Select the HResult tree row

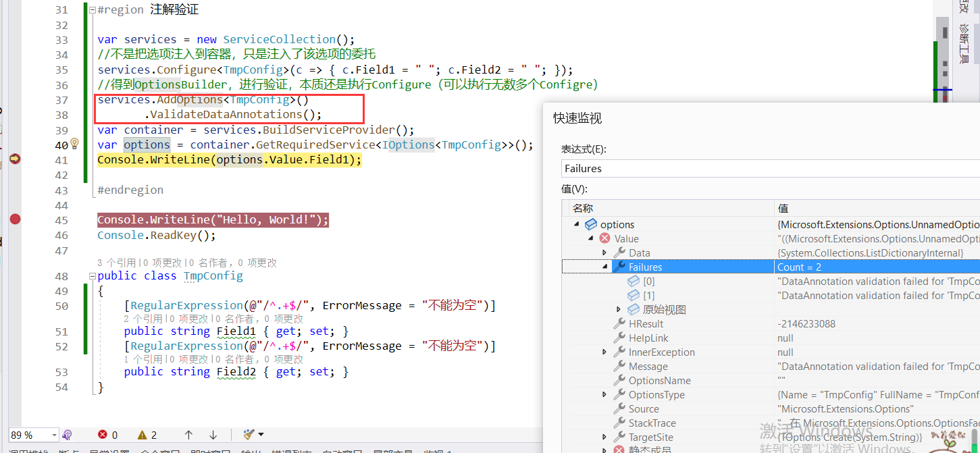pos(771,323)
